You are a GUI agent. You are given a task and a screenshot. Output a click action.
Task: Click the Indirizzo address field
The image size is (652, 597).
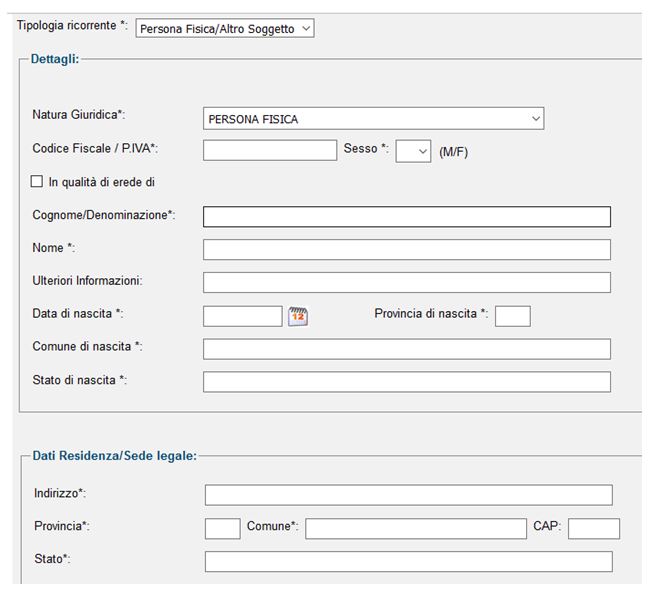[x=408, y=495]
